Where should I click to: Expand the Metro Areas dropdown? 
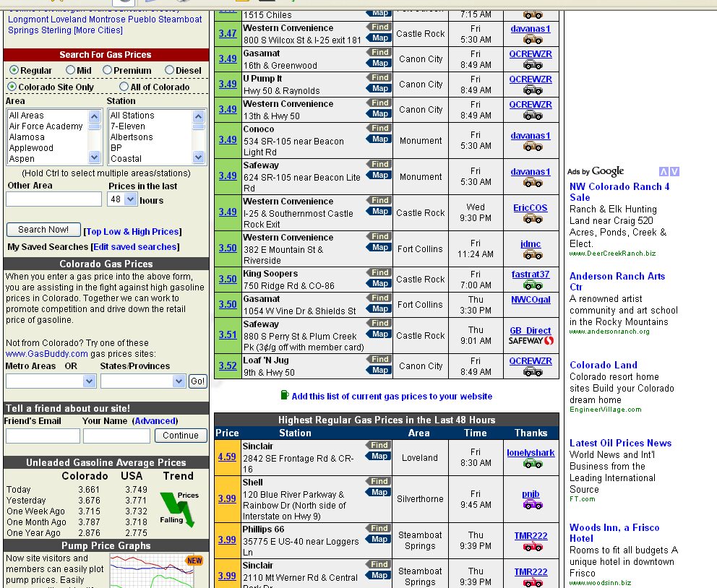51,381
